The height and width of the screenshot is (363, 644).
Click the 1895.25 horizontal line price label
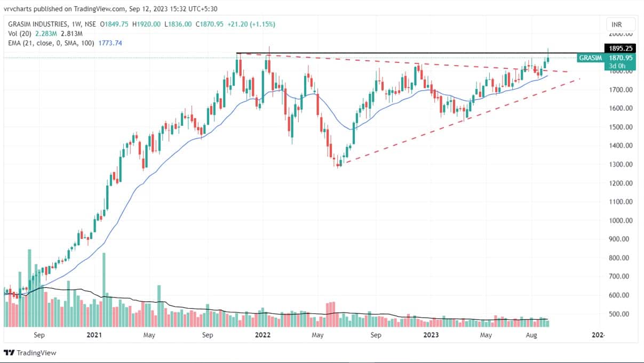[619, 48]
